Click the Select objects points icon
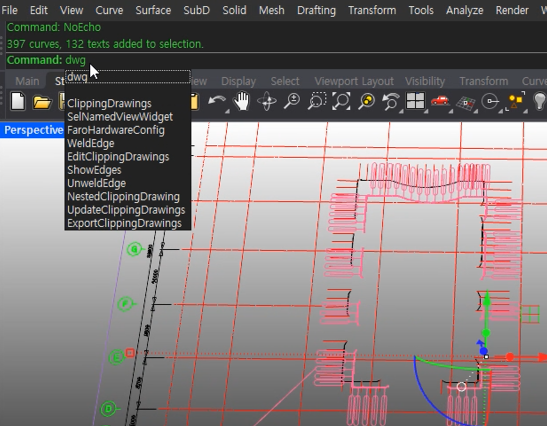Screen dimensions: 547x426 (x=516, y=100)
